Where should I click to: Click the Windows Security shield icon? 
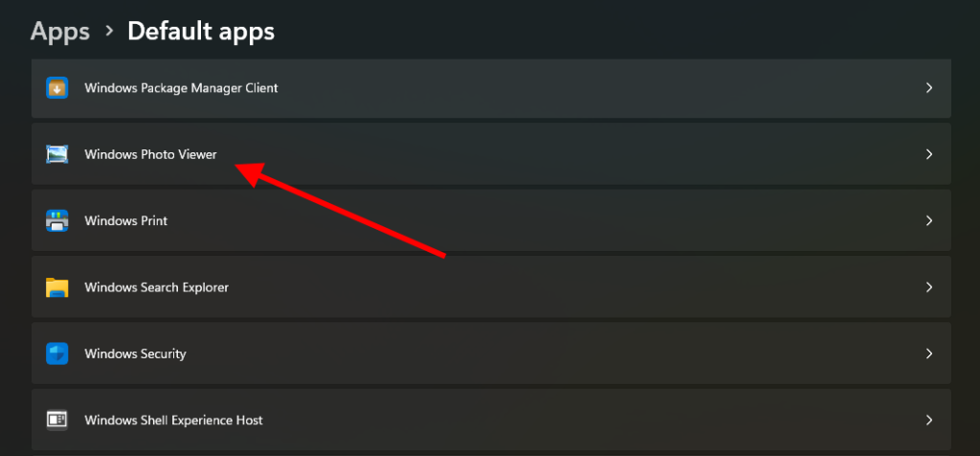tap(57, 353)
